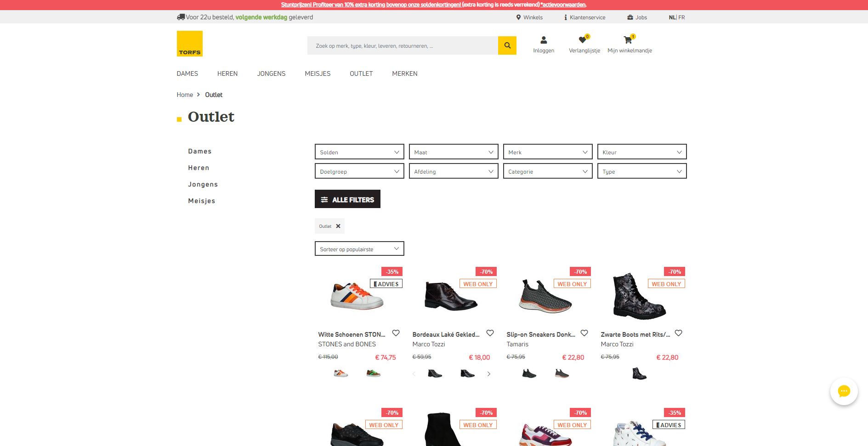Open the Slip-on Sneakers Donk... product title
Image resolution: width=868 pixels, height=446 pixels.
pyautogui.click(x=541, y=334)
